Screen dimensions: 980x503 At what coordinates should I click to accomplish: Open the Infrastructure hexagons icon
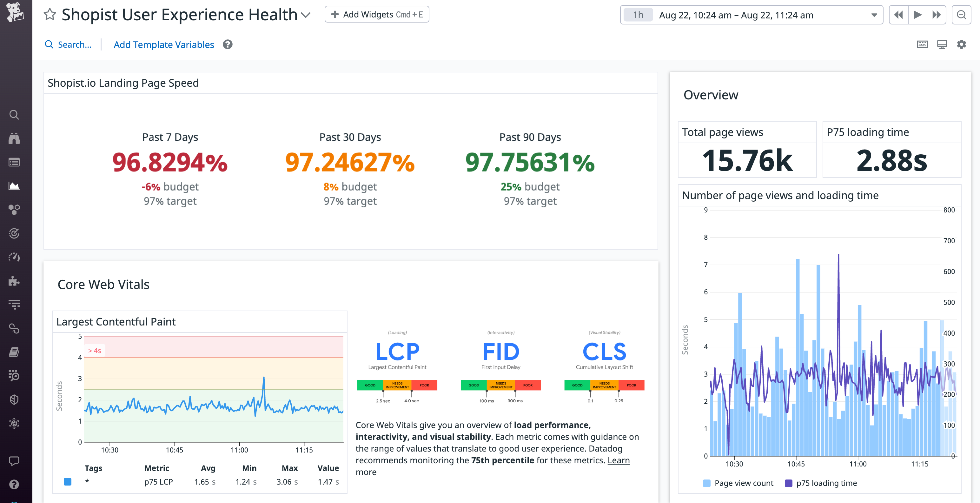coord(15,209)
